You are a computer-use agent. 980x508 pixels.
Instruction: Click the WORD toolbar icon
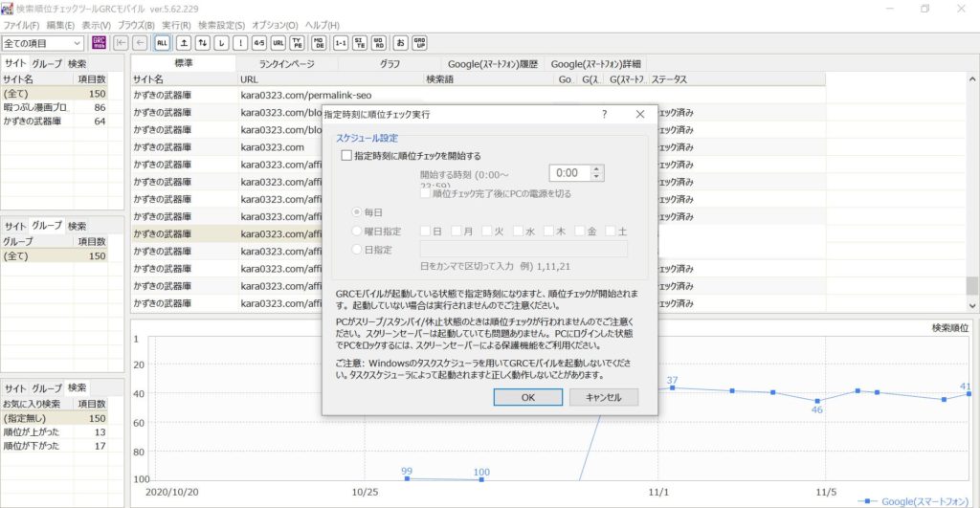click(x=379, y=42)
